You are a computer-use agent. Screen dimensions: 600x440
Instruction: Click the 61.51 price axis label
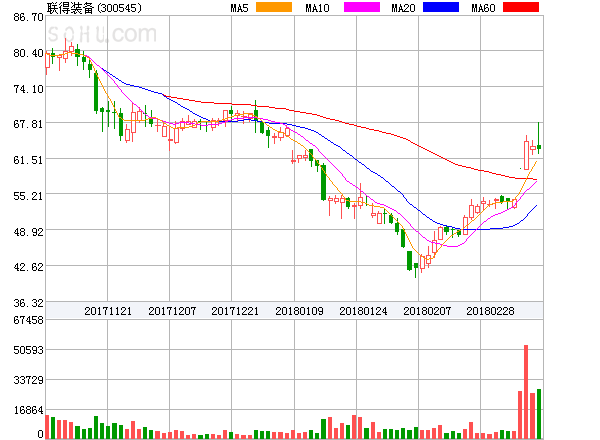click(x=28, y=160)
